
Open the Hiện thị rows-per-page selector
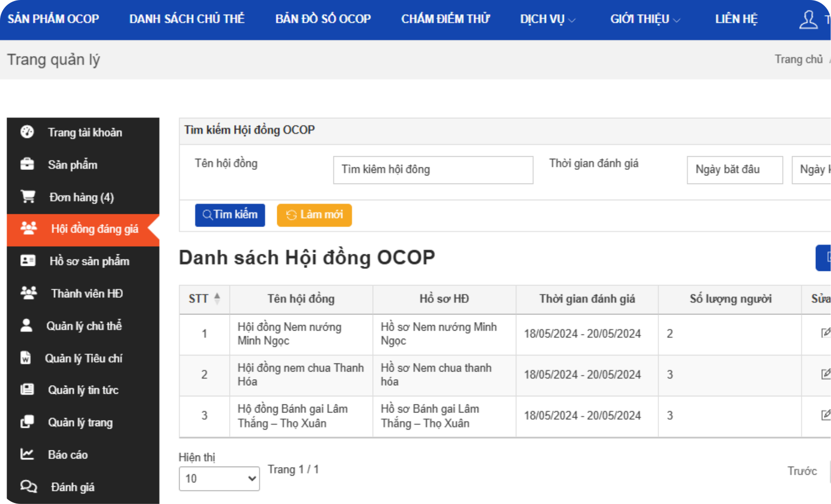pyautogui.click(x=218, y=478)
